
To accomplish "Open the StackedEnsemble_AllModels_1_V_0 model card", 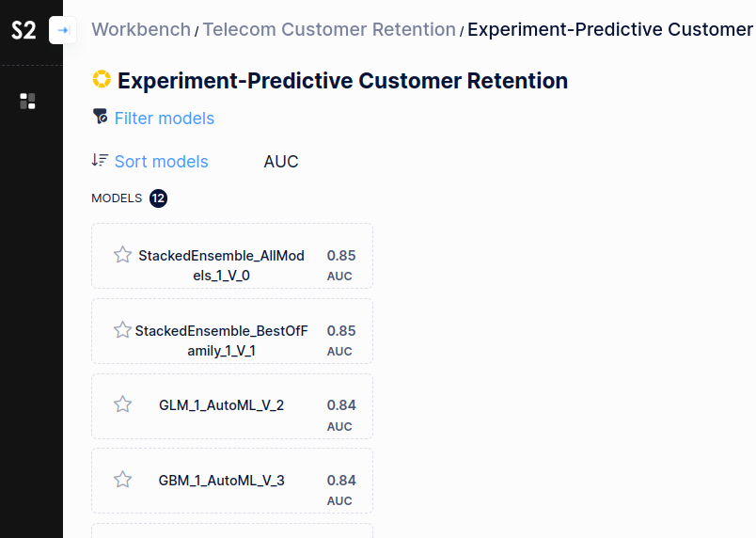I will (232, 256).
